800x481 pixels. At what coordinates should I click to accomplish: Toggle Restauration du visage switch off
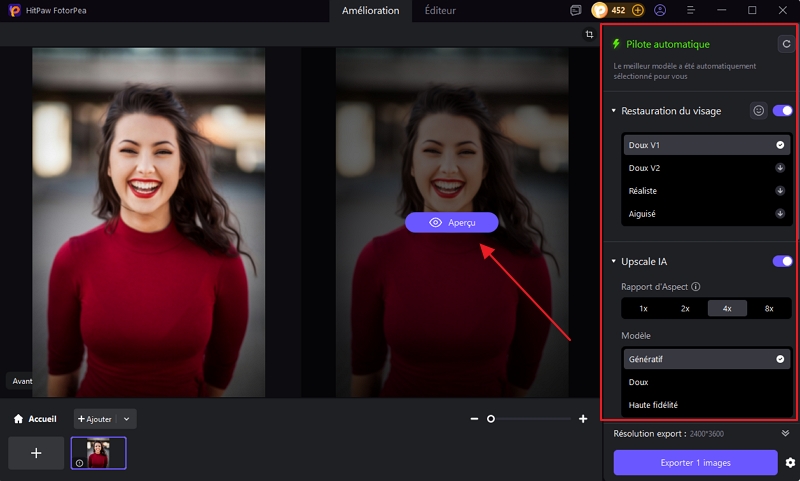[782, 111]
